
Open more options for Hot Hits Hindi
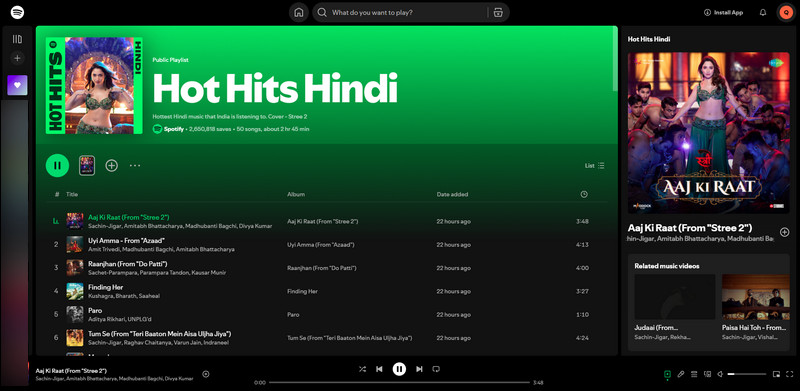(135, 165)
